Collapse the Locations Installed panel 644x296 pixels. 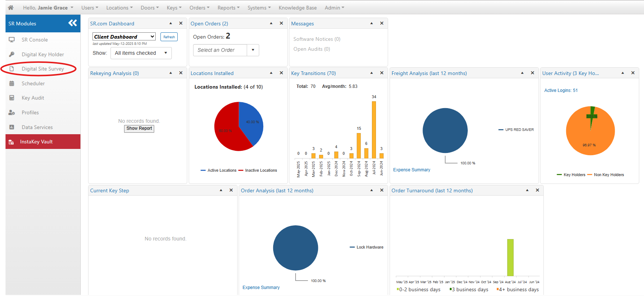pos(271,73)
